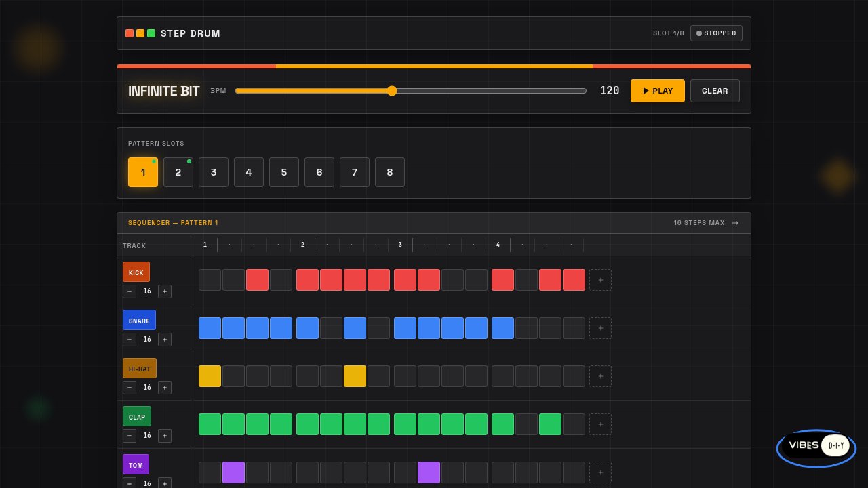Disable Hi-Hat step 7
This screenshot has width=868, height=488.
(355, 376)
